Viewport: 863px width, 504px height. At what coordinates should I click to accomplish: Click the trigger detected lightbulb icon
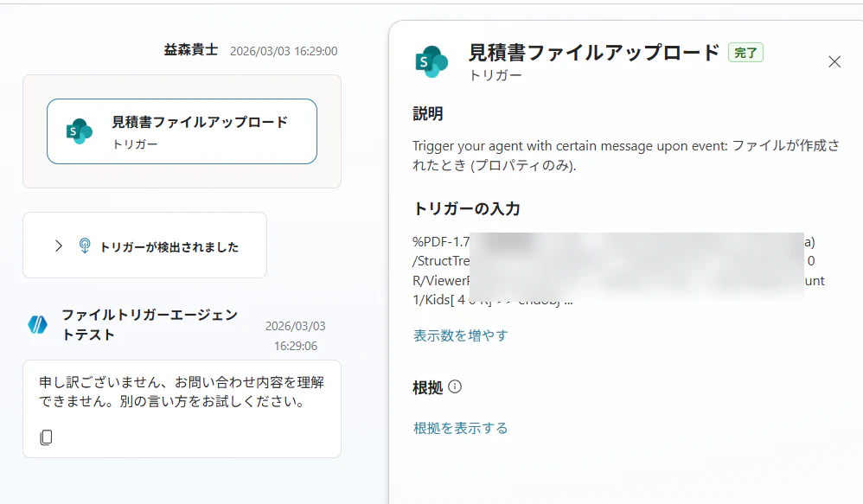[84, 246]
